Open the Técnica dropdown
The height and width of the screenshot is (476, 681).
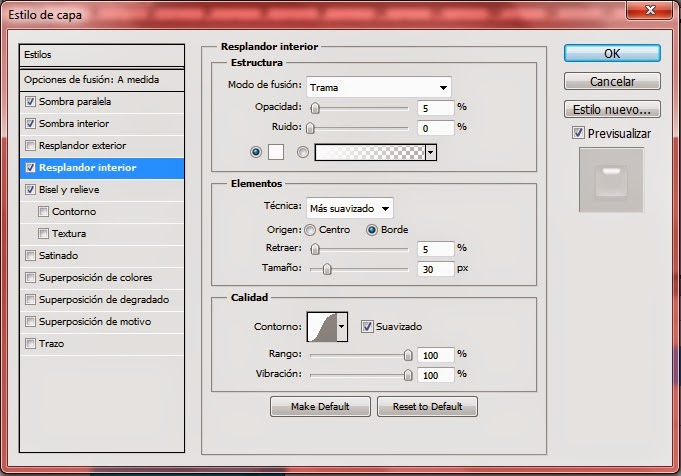pyautogui.click(x=350, y=208)
